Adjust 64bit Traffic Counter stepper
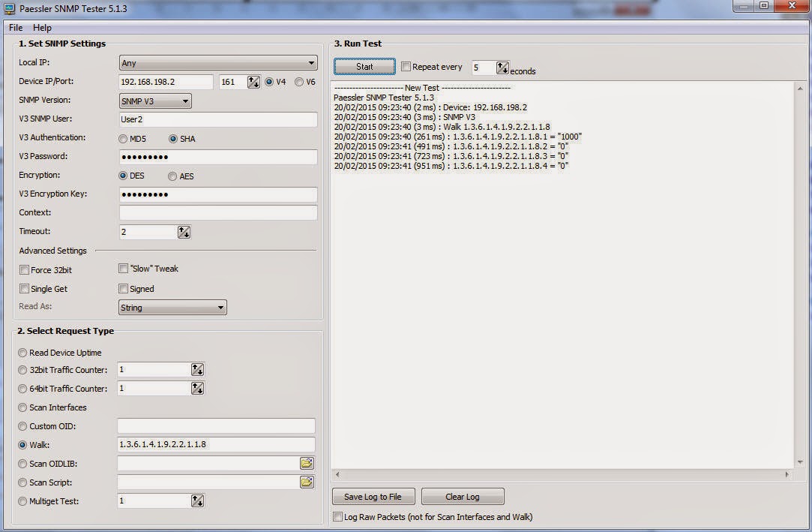Screen dimensions: 812x532 coord(197,388)
